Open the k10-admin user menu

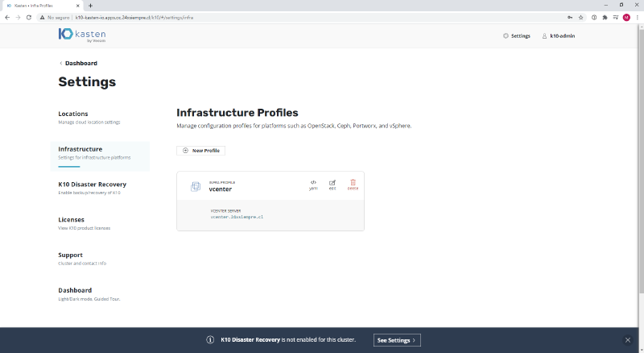click(x=558, y=35)
